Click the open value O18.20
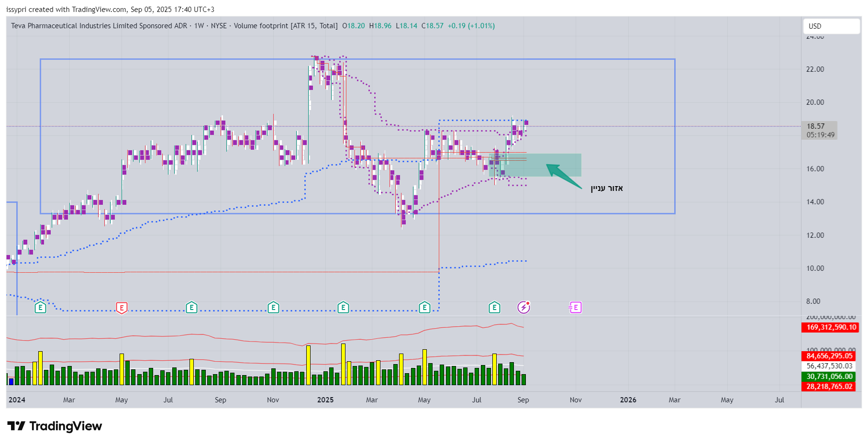The image size is (868, 444). click(354, 26)
